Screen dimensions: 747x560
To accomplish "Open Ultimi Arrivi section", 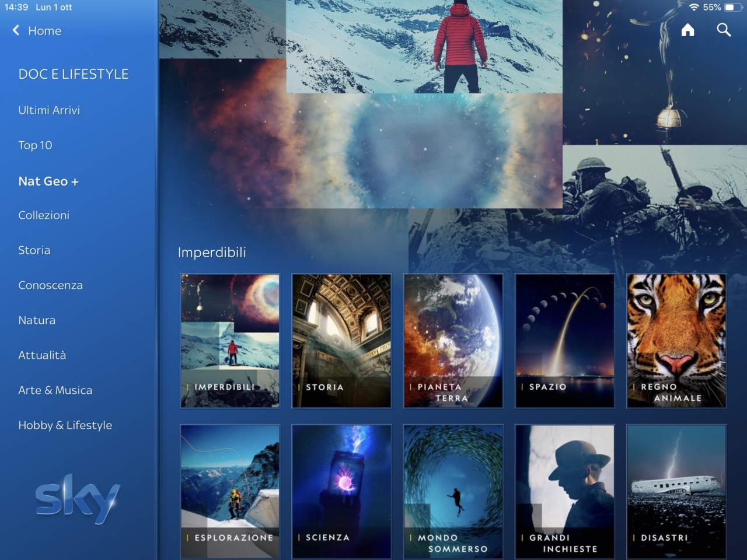I will tap(49, 110).
